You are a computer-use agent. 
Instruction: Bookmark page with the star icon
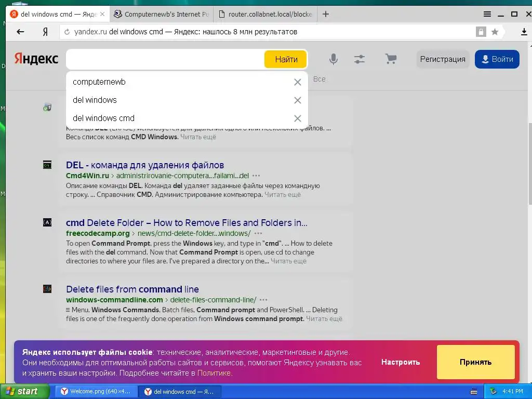click(x=495, y=32)
